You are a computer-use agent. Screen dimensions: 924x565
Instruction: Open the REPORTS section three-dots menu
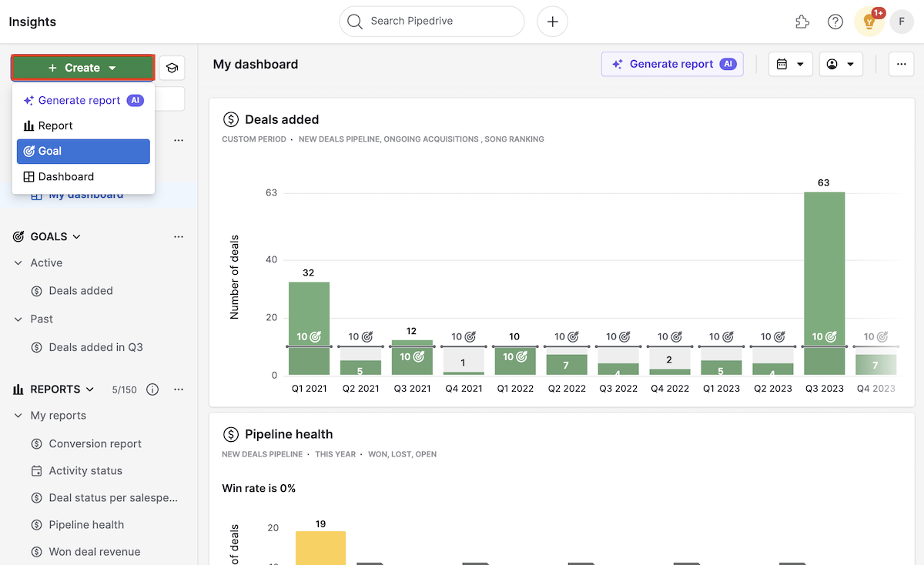179,389
